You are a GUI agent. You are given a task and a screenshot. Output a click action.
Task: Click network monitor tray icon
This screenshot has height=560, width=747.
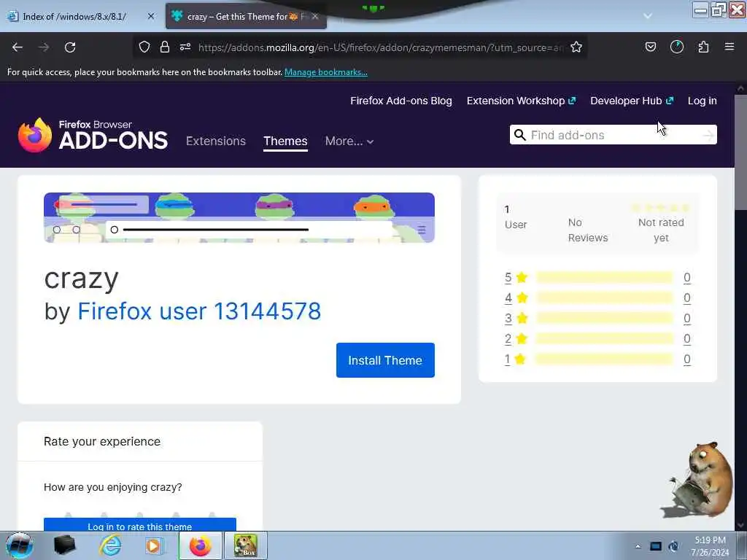point(656,546)
